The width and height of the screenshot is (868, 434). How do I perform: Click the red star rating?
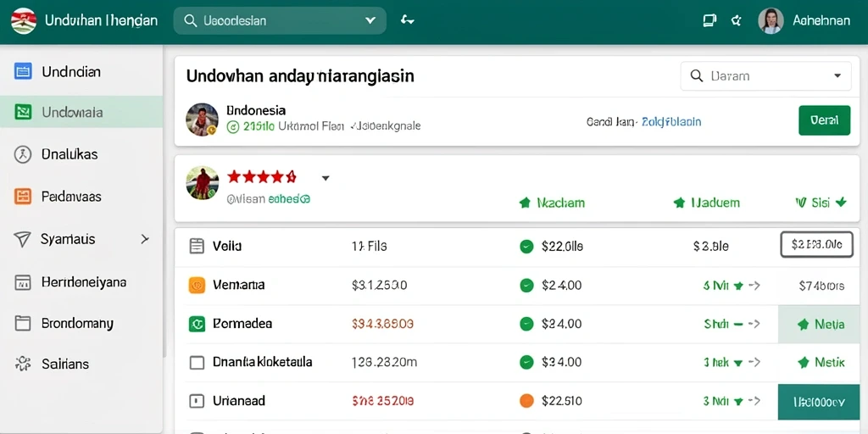(x=262, y=177)
